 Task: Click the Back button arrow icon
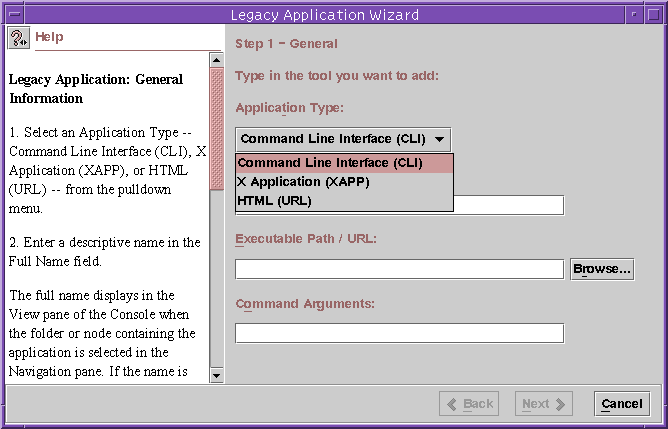452,404
